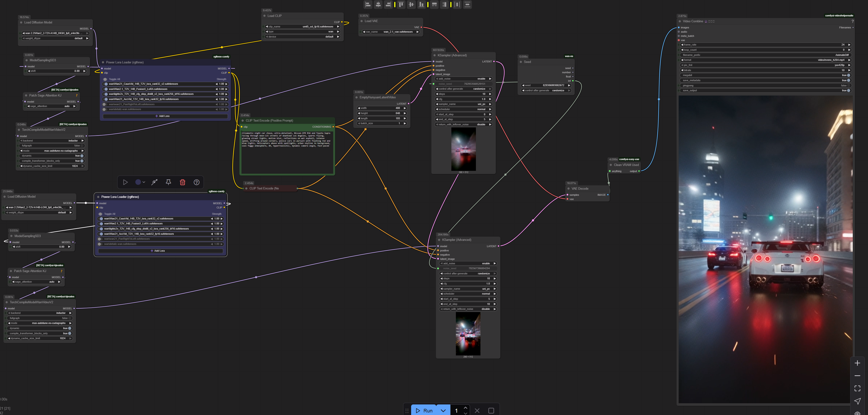Open node help question mark icon
868x415 pixels.
click(x=196, y=182)
